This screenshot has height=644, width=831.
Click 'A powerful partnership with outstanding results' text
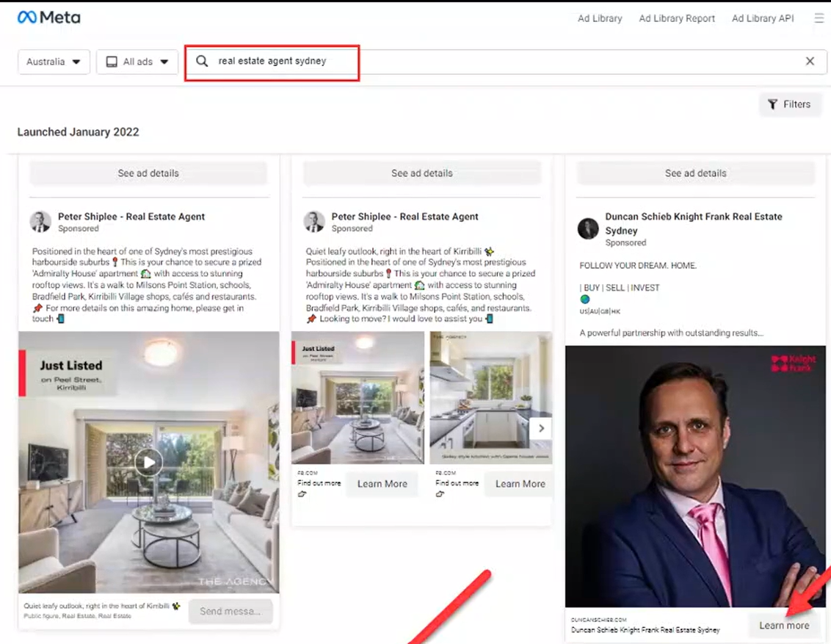(671, 333)
